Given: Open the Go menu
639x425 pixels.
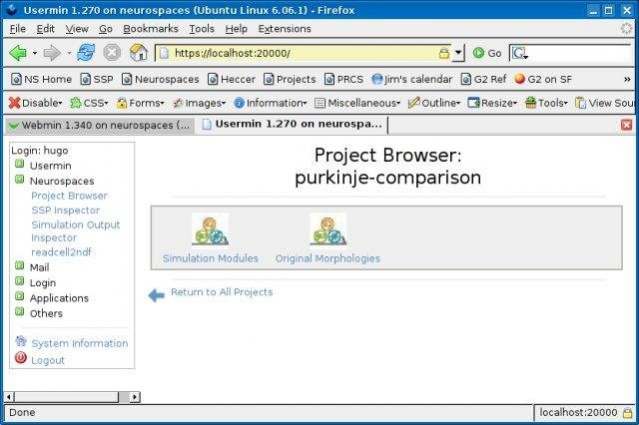Looking at the screenshot, I should 106,29.
